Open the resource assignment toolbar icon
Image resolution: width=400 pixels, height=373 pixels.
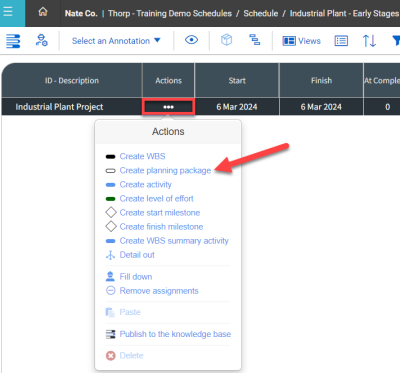(42, 40)
